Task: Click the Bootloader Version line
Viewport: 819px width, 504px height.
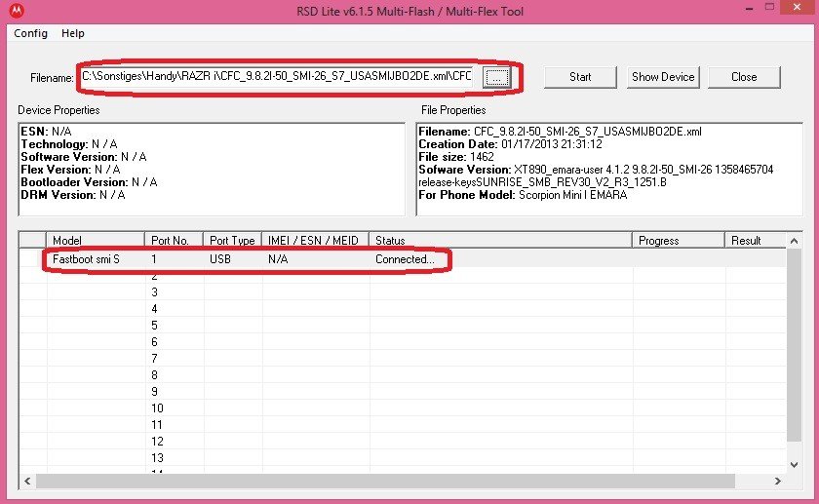Action: (89, 181)
